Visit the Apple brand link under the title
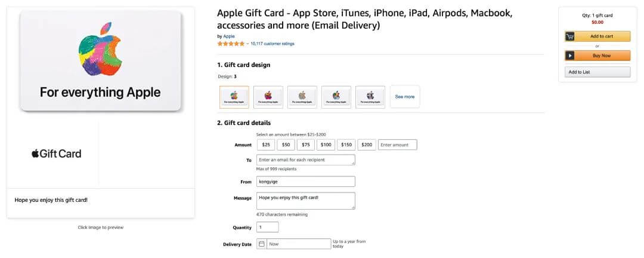The height and width of the screenshot is (258, 644). point(229,36)
